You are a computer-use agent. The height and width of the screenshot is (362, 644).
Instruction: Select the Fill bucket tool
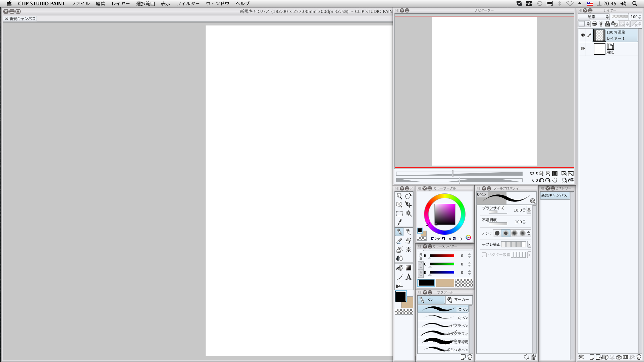(x=399, y=268)
